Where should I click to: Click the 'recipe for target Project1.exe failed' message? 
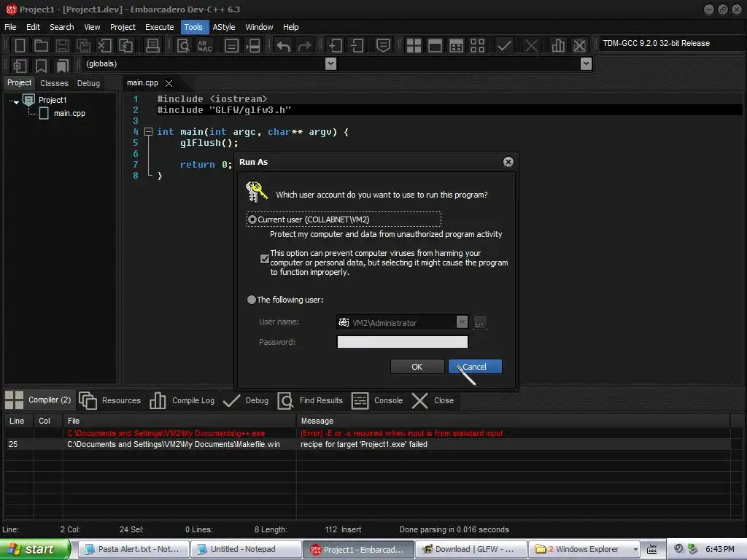click(x=364, y=444)
